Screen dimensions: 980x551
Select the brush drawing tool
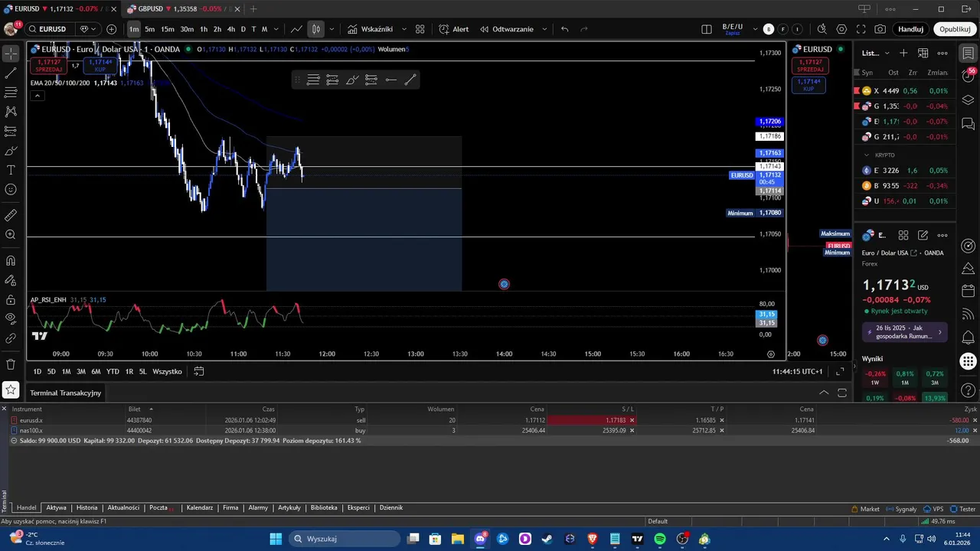[x=11, y=150]
